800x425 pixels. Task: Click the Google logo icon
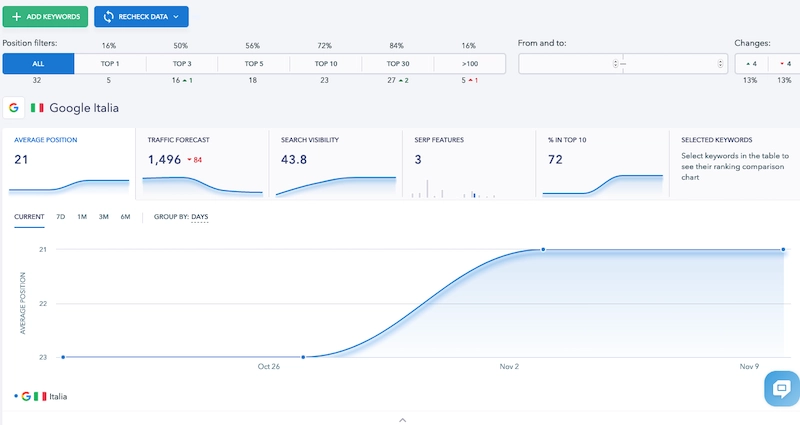coord(14,108)
